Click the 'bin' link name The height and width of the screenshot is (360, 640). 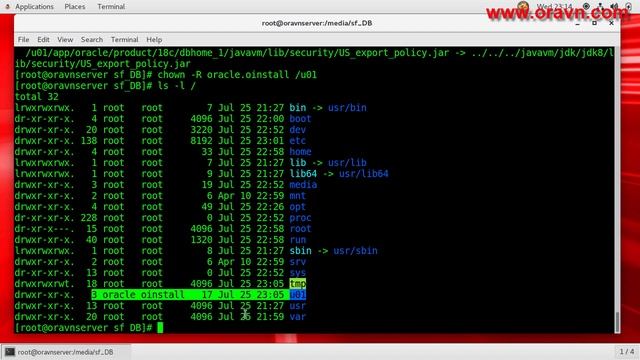(x=298, y=108)
